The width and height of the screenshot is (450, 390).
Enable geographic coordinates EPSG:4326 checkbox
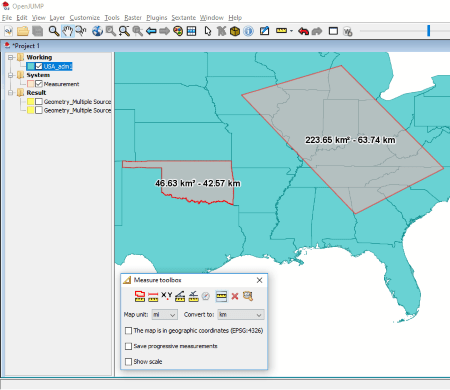point(128,331)
